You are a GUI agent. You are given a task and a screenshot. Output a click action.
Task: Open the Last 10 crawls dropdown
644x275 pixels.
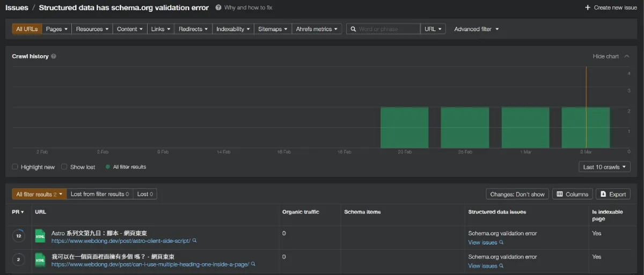coord(604,167)
